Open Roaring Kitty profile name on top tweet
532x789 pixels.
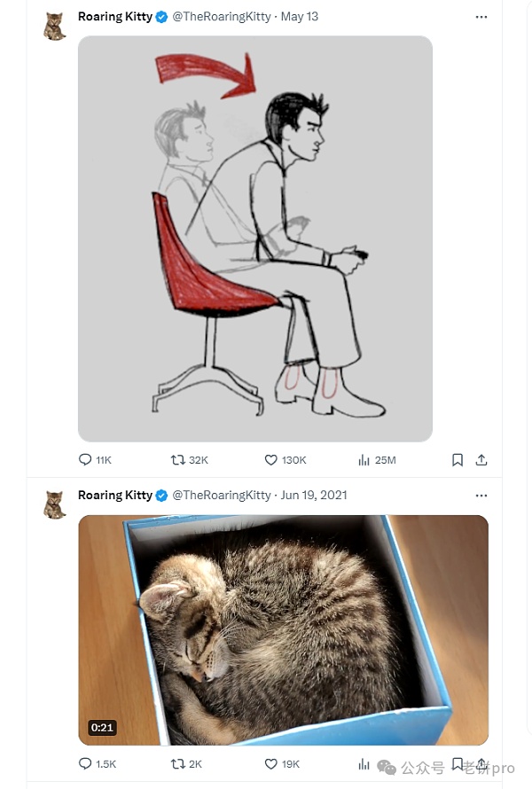point(115,17)
